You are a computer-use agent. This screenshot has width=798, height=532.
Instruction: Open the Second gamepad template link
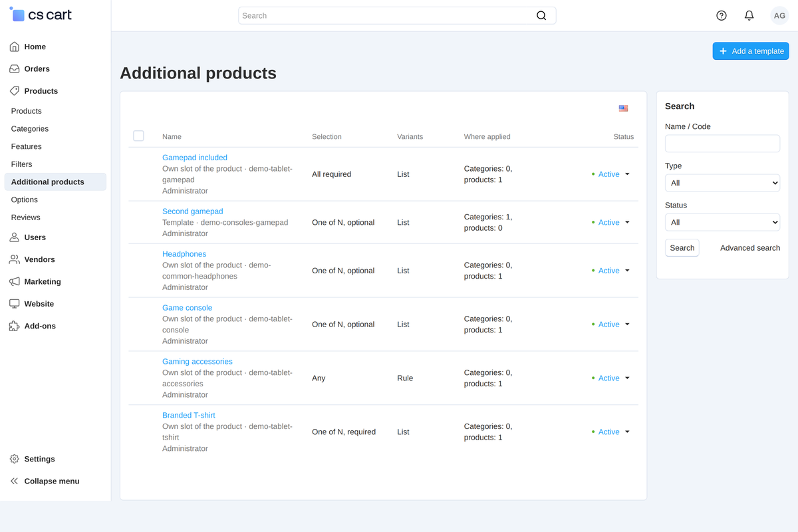pyautogui.click(x=193, y=211)
